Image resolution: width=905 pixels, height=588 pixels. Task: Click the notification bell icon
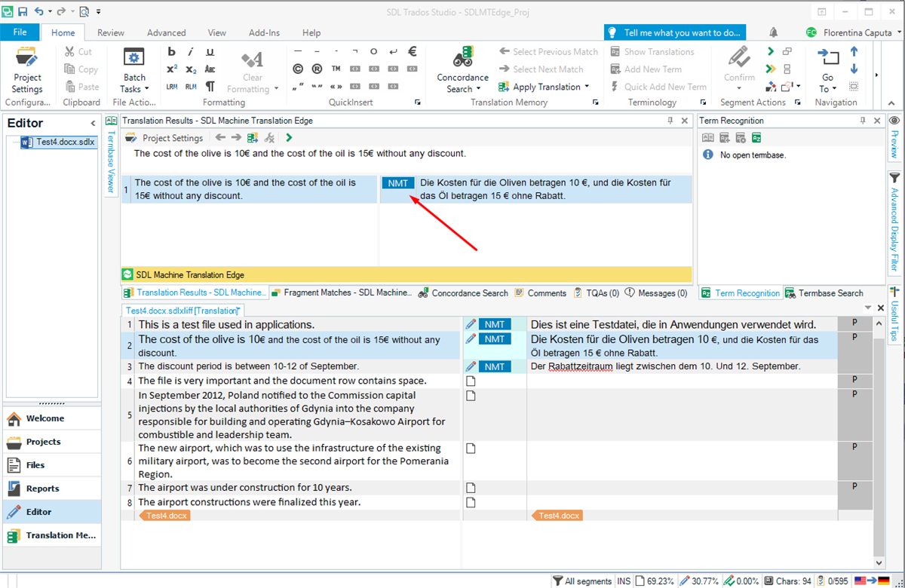point(774,32)
